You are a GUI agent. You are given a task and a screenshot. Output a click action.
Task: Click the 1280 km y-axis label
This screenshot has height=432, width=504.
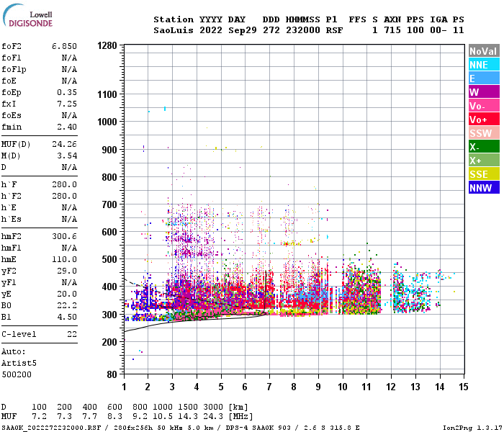click(x=107, y=45)
